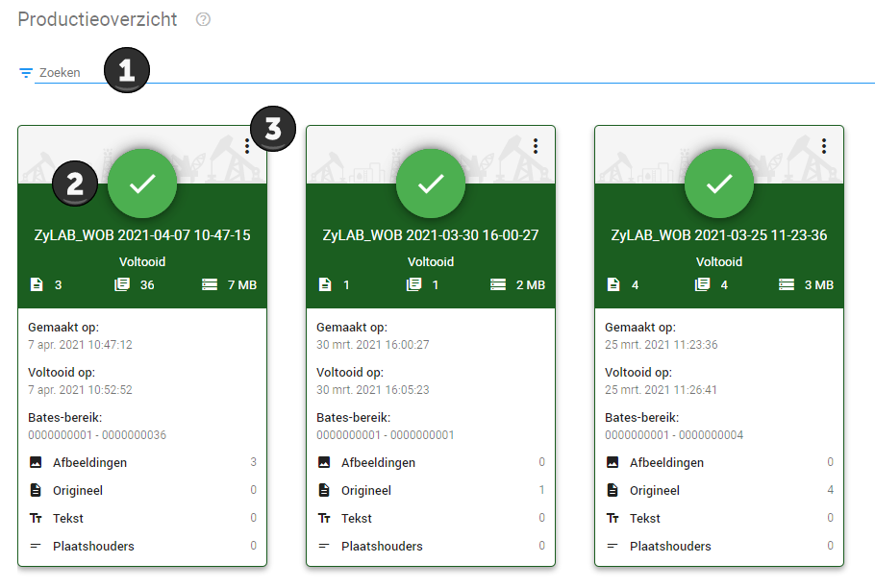Open the three-dot menu on the 2021-04-07 card
The width and height of the screenshot is (875, 588).
[x=247, y=146]
